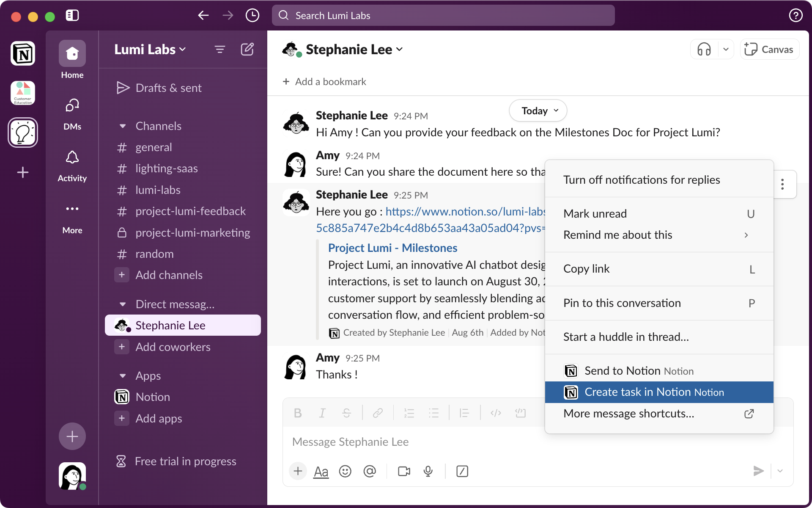Expand the huddle options chevron
Screen dimensions: 812x508
[x=726, y=49]
